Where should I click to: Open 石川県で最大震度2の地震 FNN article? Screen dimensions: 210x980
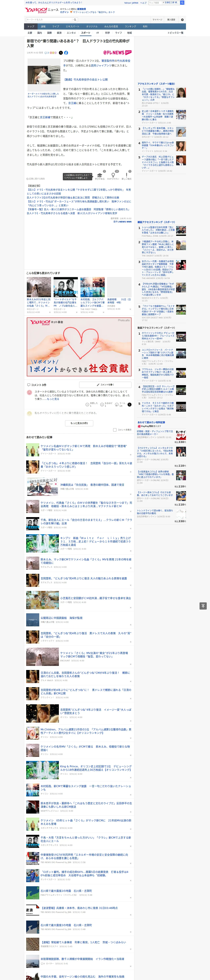66,891
